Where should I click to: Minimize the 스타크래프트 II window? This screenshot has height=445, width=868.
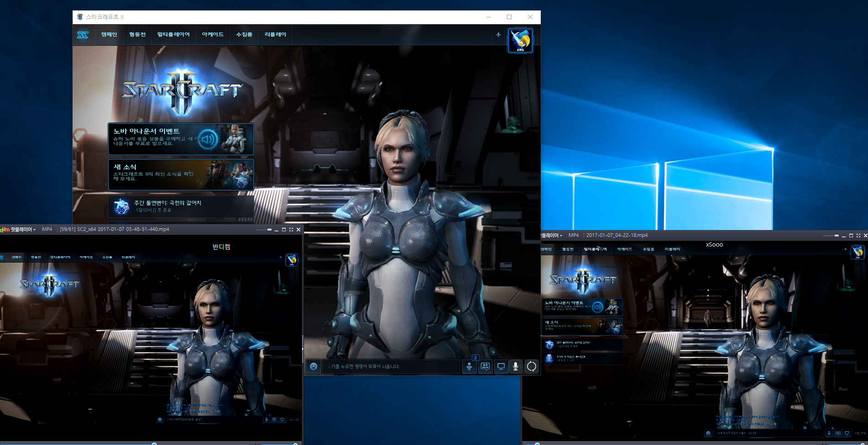pos(489,17)
